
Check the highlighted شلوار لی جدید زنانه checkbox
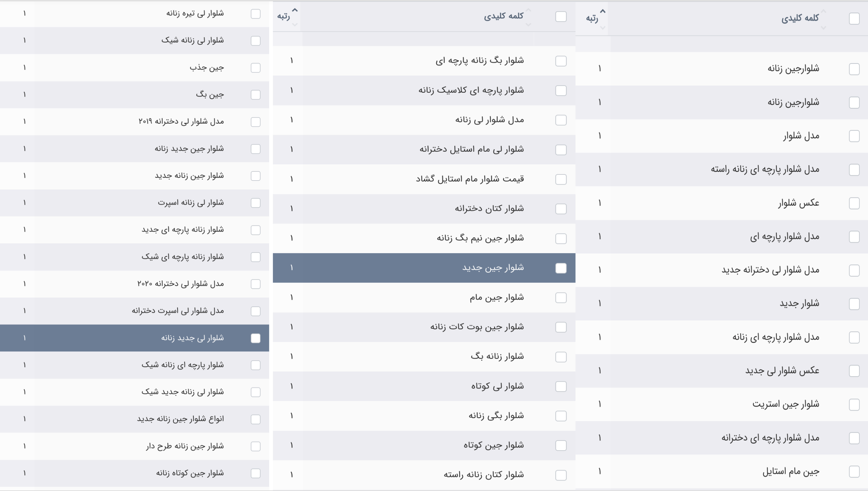point(255,338)
